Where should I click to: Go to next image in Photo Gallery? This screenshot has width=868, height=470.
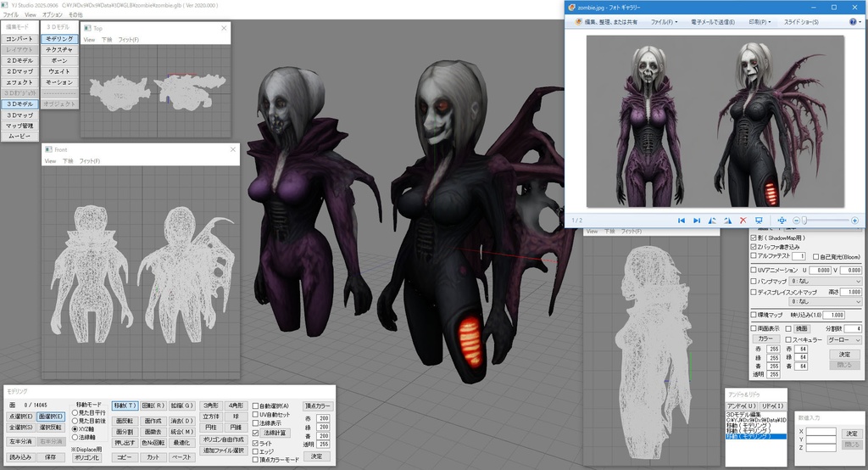click(x=697, y=221)
